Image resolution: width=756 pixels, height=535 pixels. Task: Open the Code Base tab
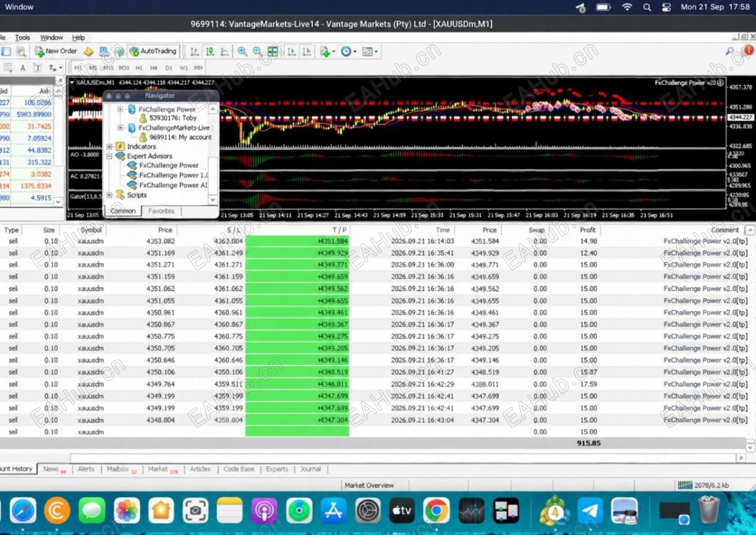click(x=239, y=469)
